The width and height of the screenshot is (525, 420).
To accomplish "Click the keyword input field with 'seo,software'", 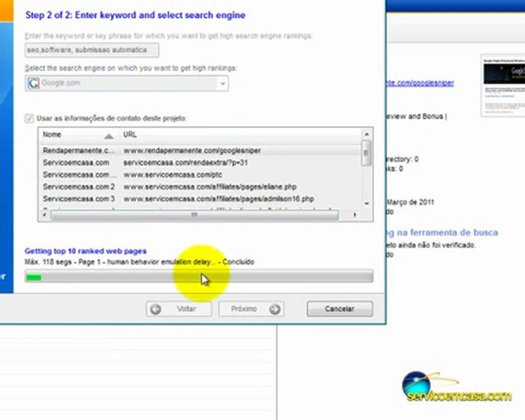I will click(x=92, y=50).
